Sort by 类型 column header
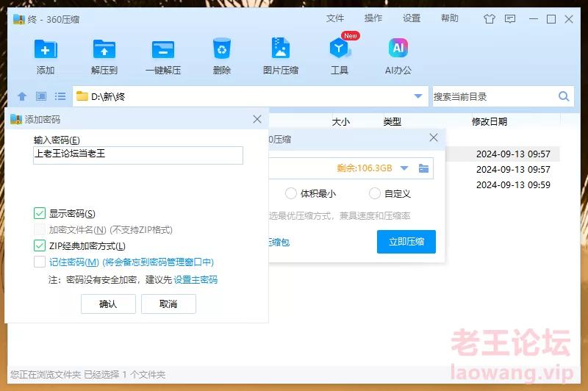The width and height of the screenshot is (588, 391). click(392, 121)
